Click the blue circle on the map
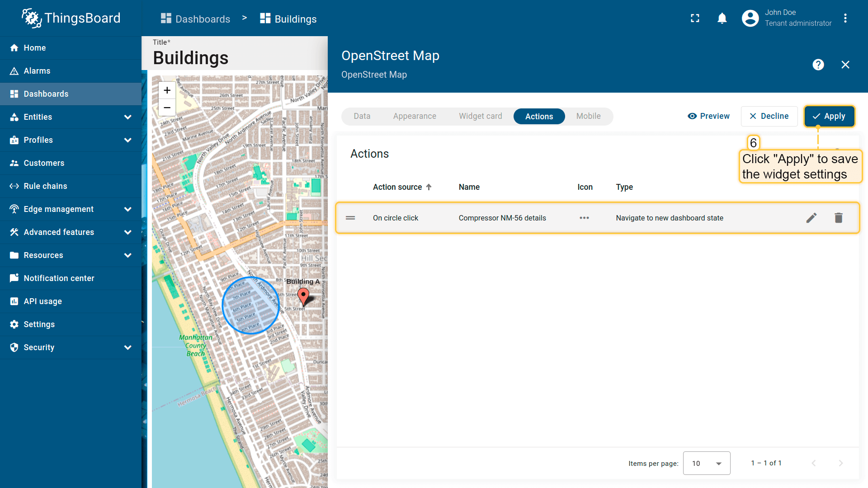This screenshot has width=868, height=488. tap(250, 305)
